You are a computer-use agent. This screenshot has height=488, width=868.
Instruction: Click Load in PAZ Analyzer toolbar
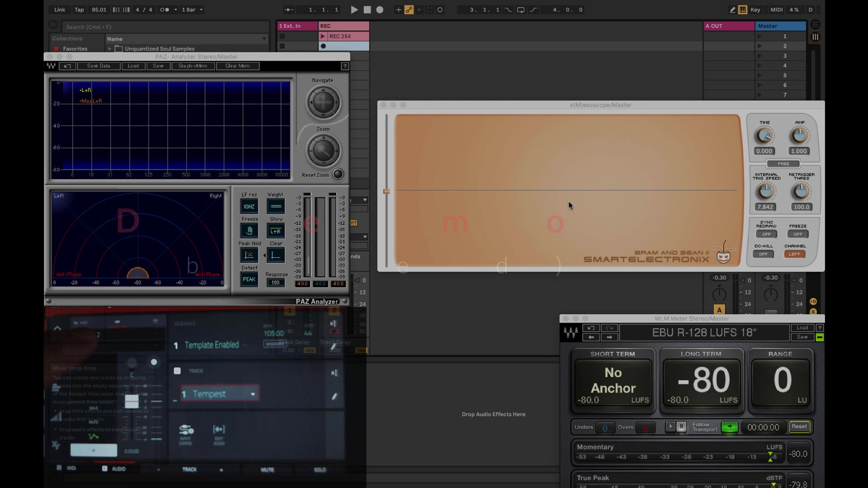(x=133, y=66)
